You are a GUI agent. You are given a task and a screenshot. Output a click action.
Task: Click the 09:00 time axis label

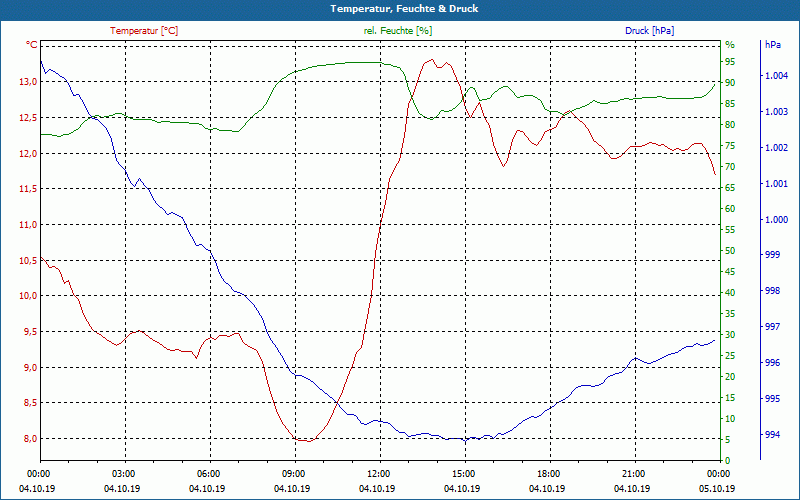tap(292, 473)
